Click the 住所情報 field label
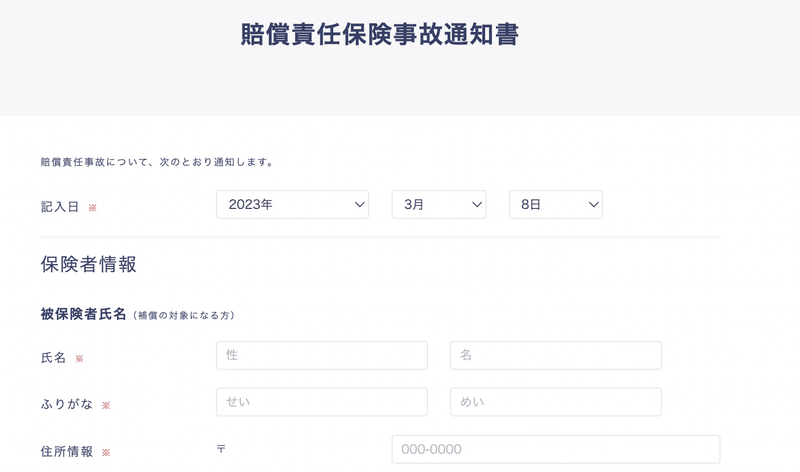This screenshot has height=472, width=800. [67, 452]
